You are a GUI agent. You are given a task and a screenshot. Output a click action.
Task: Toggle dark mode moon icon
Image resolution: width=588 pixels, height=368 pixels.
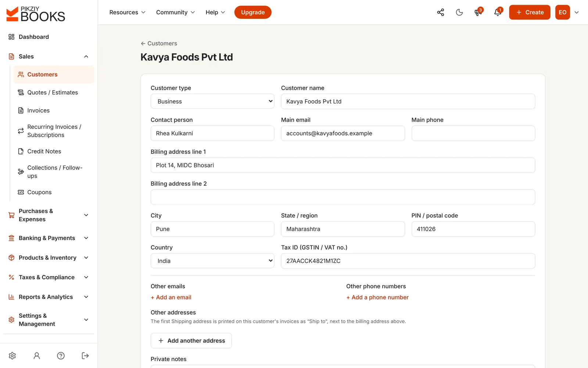tap(459, 13)
